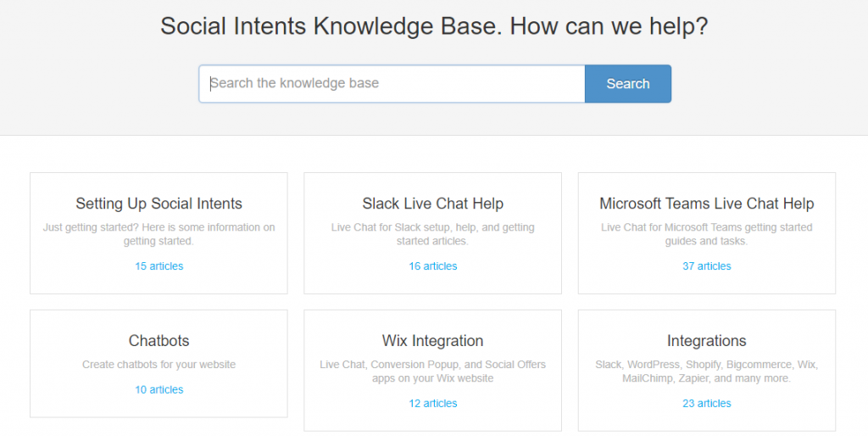Click 'Create chatbots for your website' text
868x436 pixels.
tap(159, 365)
